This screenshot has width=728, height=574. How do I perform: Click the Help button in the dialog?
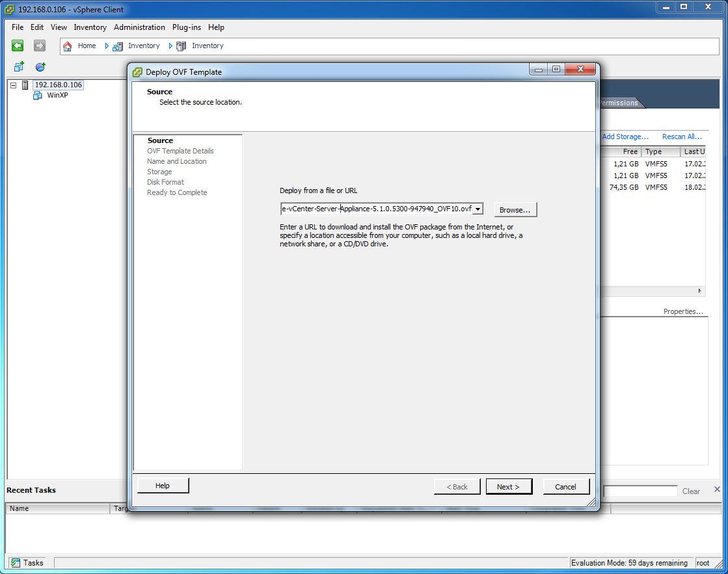tap(163, 486)
